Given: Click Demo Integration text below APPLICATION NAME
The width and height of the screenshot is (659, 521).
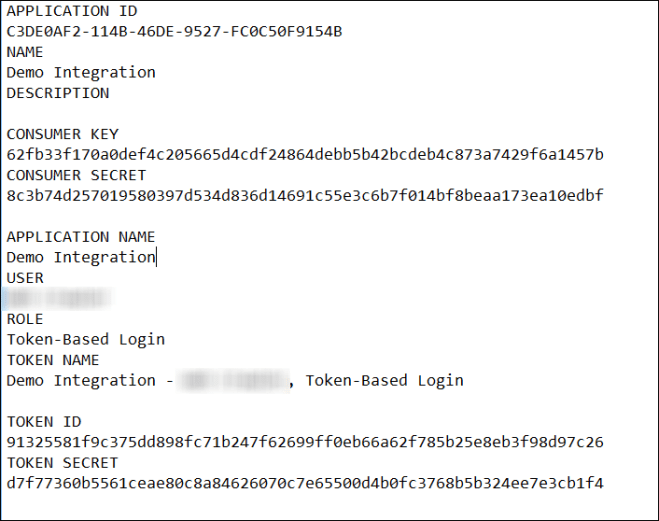Looking at the screenshot, I should click(81, 257).
